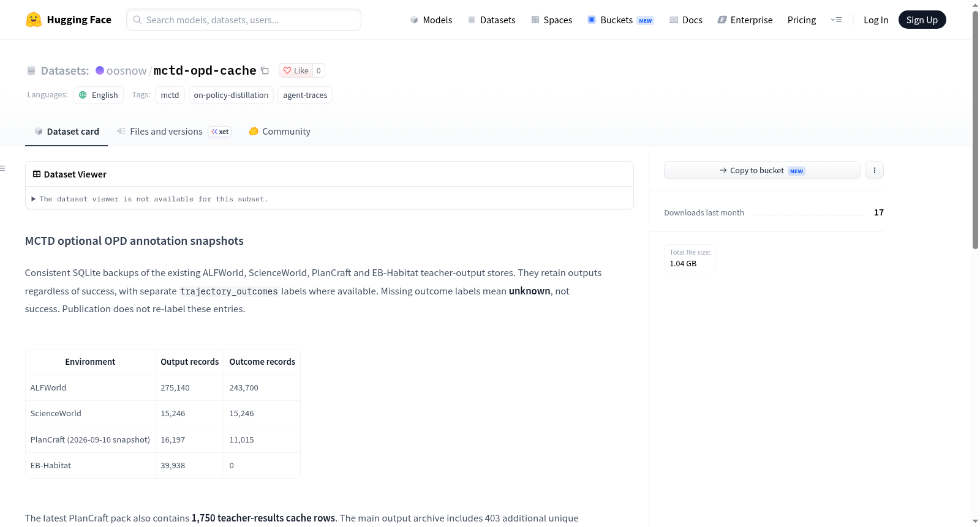
Task: Click the EB-Habitat environment cell
Action: click(x=51, y=466)
